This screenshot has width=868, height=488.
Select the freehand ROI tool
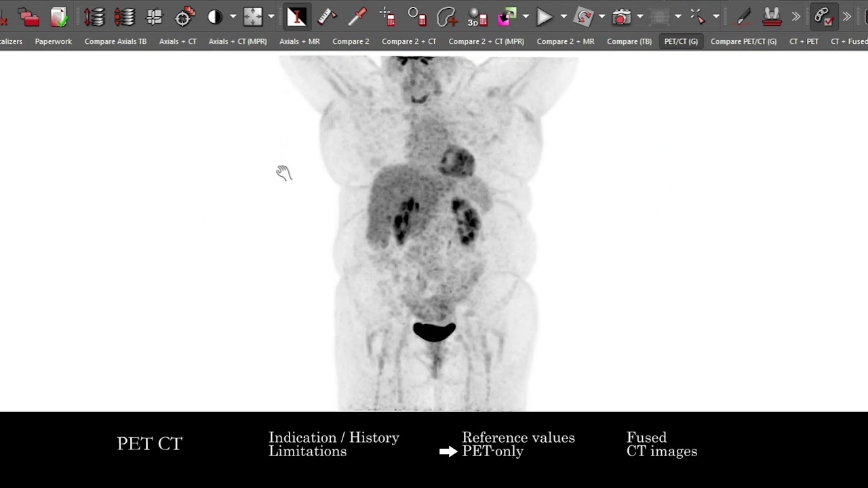pos(447,17)
